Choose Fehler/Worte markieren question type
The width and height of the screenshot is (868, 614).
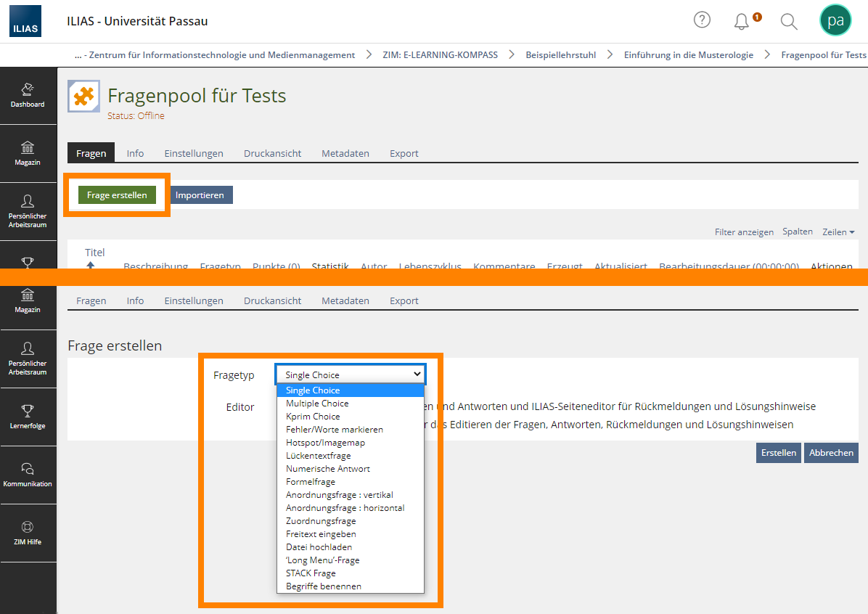point(351,430)
